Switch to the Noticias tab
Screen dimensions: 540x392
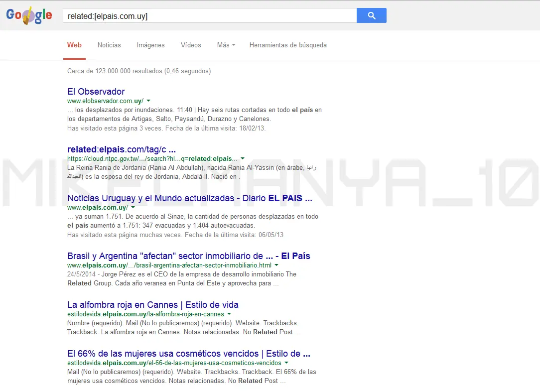click(x=109, y=45)
